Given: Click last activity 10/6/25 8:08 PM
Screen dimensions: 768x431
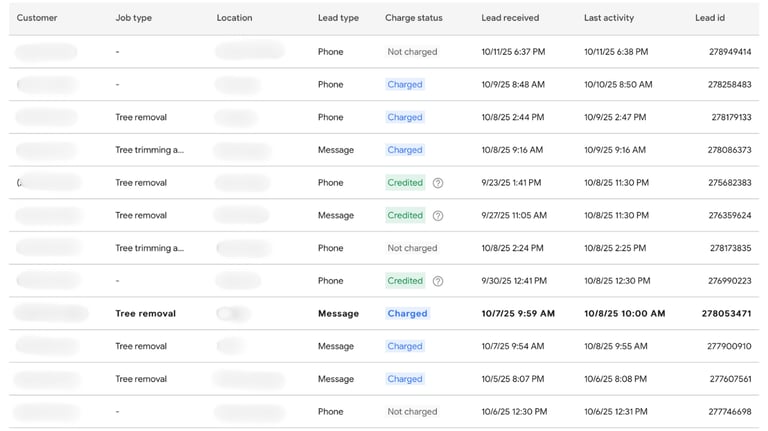Looking at the screenshot, I should click(616, 379).
